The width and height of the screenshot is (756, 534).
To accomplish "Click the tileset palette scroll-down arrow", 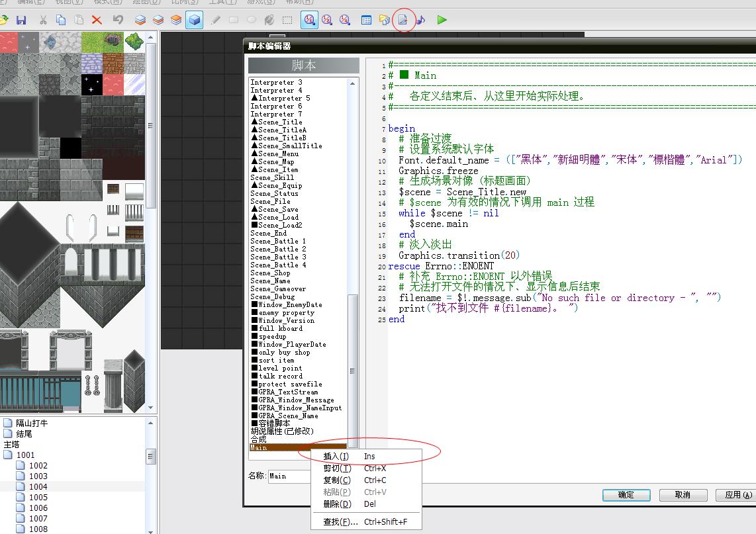I will click(x=151, y=408).
